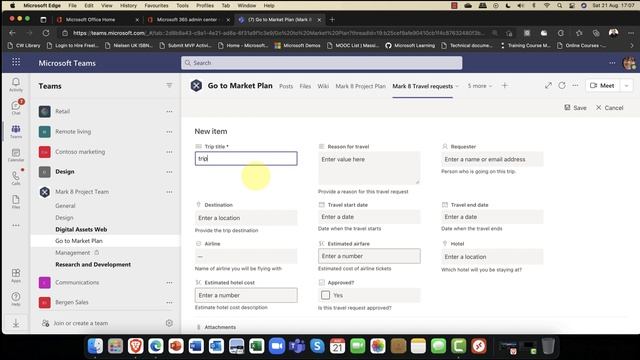Image resolution: width=640 pixels, height=360 pixels.
Task: Open Chat from the Teams sidebar
Action: coord(16,107)
